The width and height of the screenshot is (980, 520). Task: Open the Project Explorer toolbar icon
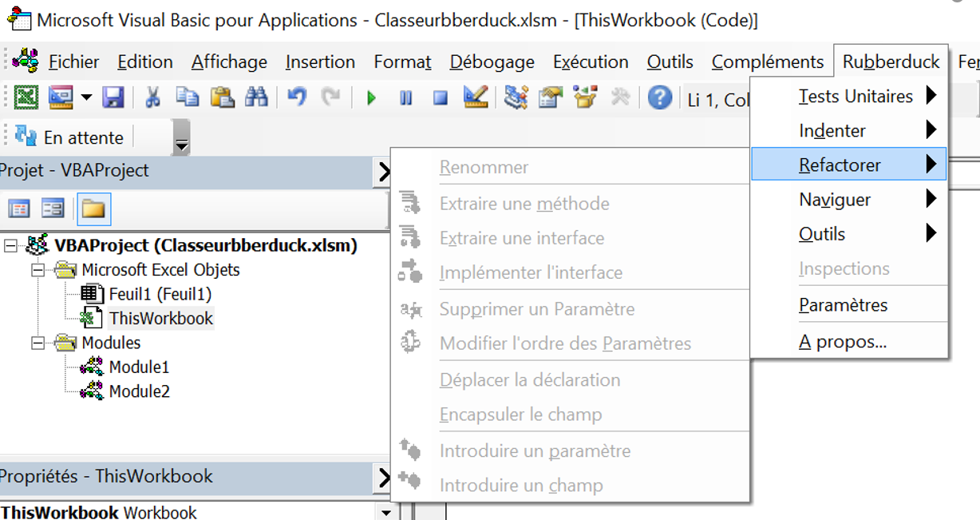click(517, 97)
